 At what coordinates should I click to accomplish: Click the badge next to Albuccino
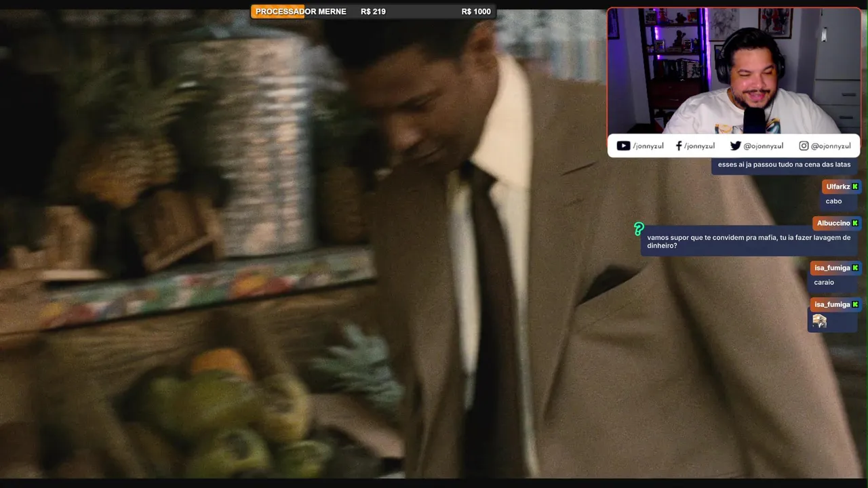(855, 223)
